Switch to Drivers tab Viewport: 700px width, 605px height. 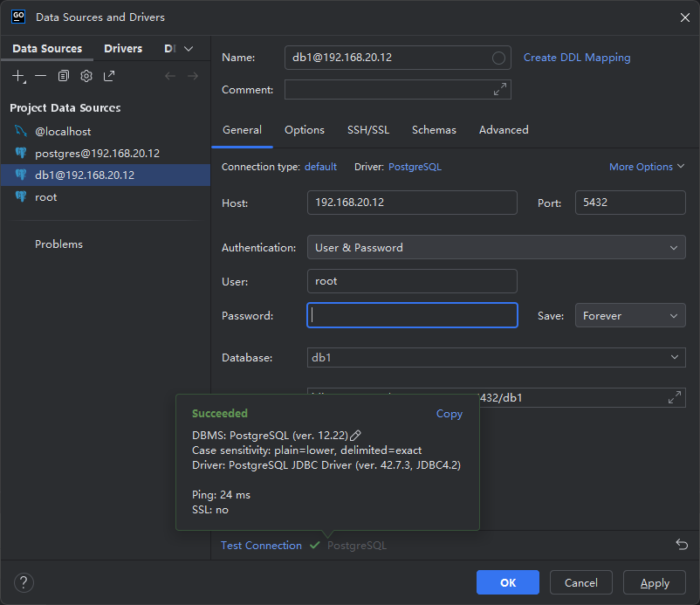(123, 48)
